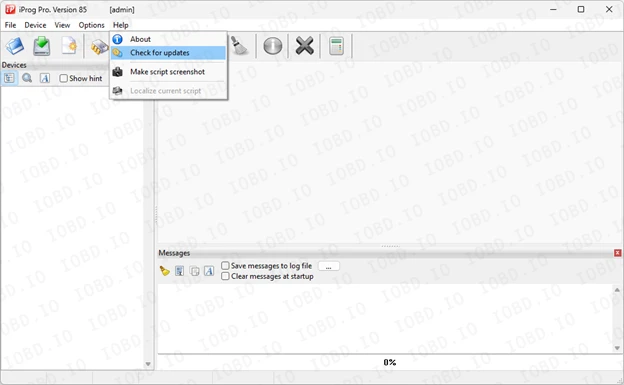624x385 pixels.
Task: Click the font icon in Messages toolbar
Action: (209, 271)
